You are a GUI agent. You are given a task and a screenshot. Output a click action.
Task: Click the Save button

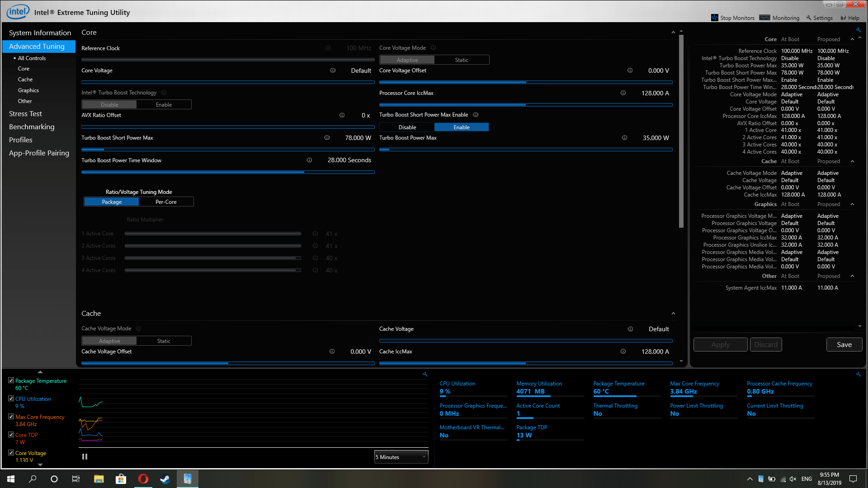coord(844,345)
